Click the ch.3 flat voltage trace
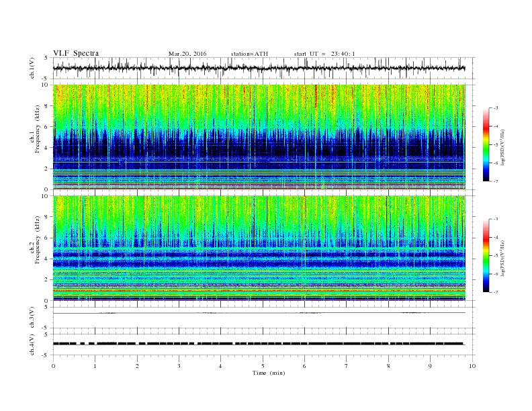Screen dimensions: 532x411 pyautogui.click(x=259, y=313)
